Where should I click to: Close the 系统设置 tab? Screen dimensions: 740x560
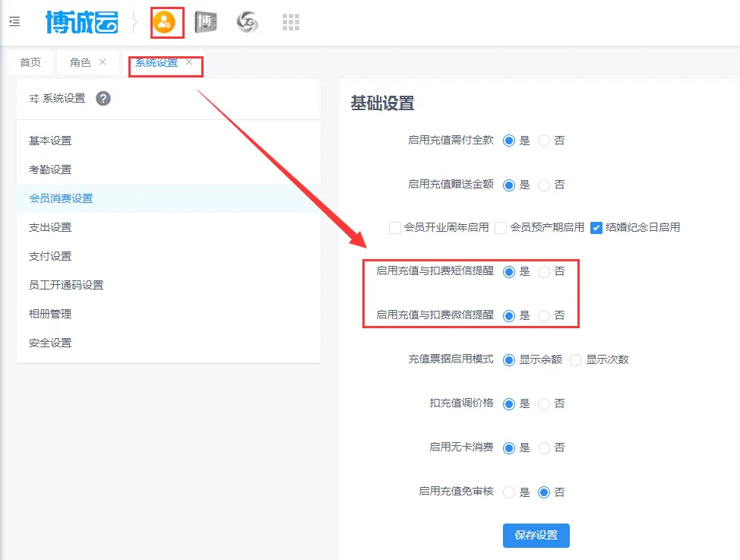tap(189, 62)
